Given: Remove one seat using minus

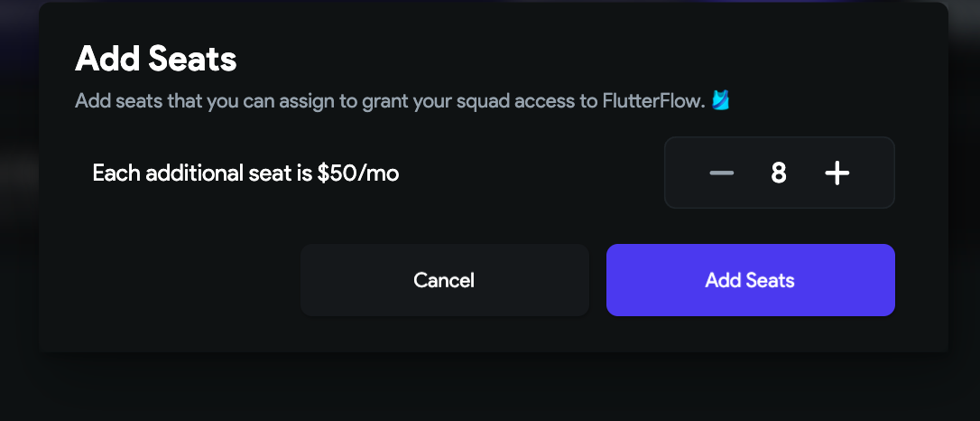Looking at the screenshot, I should [721, 173].
